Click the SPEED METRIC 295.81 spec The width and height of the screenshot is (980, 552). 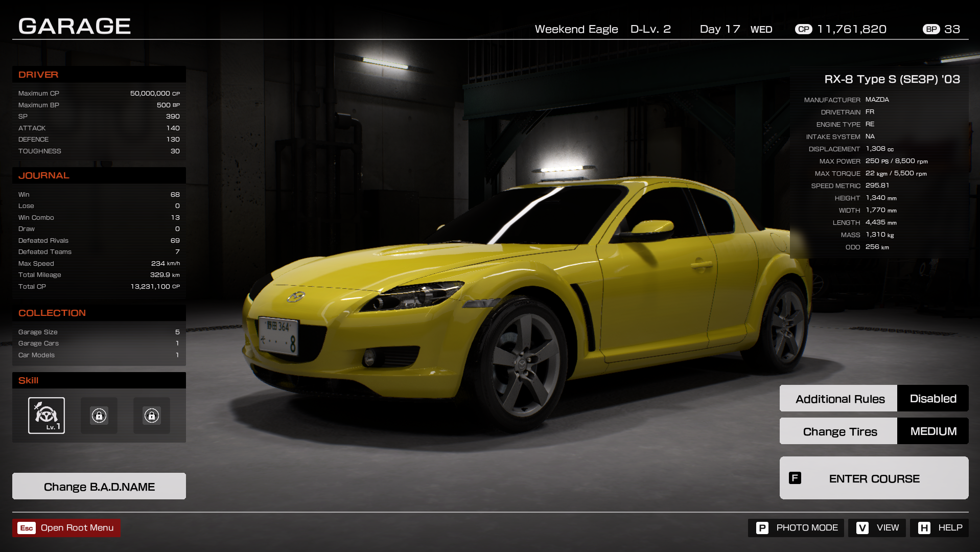(850, 186)
